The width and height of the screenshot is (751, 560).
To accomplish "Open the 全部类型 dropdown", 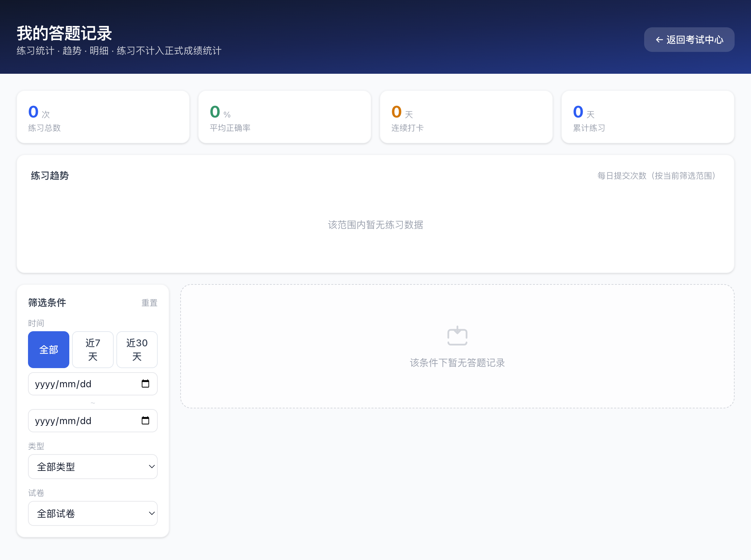I will [x=93, y=466].
